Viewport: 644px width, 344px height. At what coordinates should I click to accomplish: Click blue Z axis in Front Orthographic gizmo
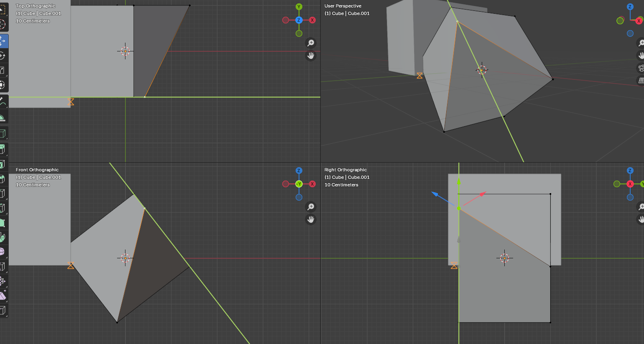coord(299,171)
